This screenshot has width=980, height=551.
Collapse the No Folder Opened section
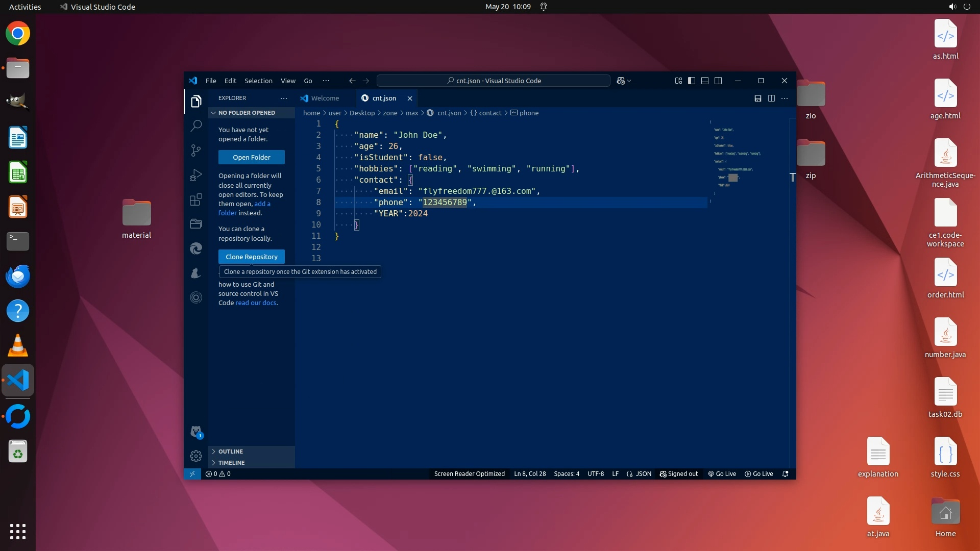[x=247, y=113]
